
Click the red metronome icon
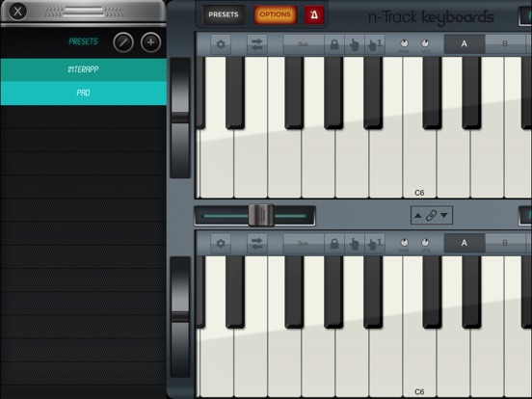pos(314,14)
